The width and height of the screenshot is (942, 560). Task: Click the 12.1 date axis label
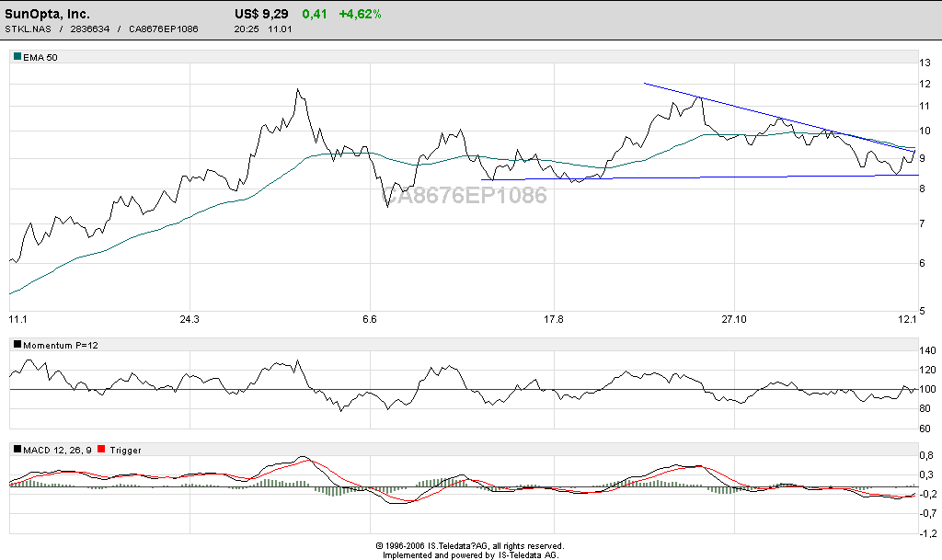907,319
